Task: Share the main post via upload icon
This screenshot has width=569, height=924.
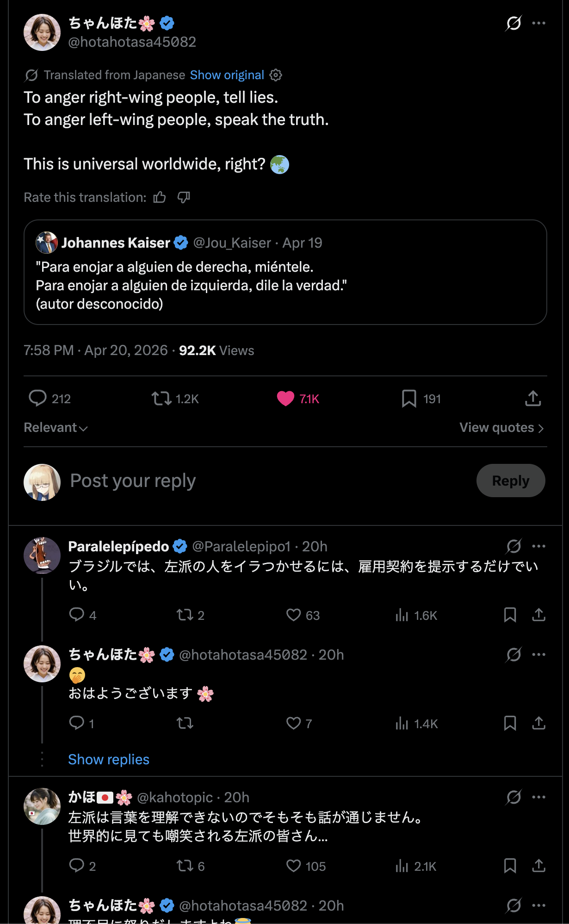Action: [x=533, y=399]
